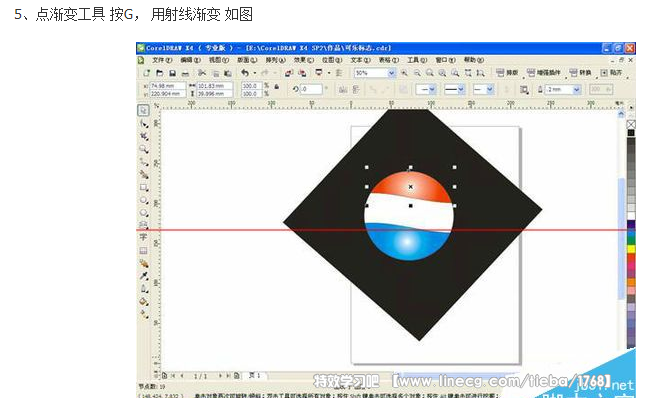Click the 增强插件 toolbar button
This screenshot has height=398, width=645.
[x=543, y=73]
